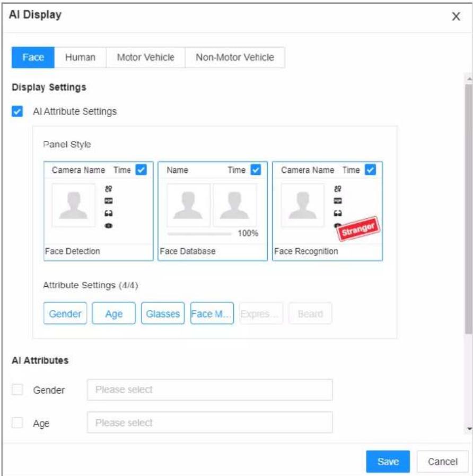The height and width of the screenshot is (476, 473).
Task: Click the Face Recognition avatar thumbnail
Action: (303, 205)
